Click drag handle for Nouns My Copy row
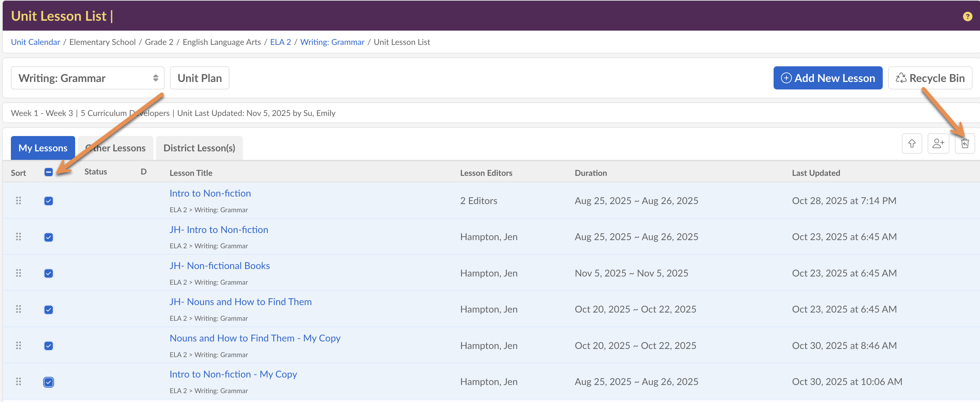980x402 pixels. click(18, 345)
